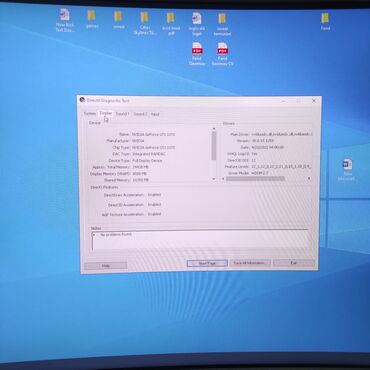
Task: Click the Full Display Device value
Action: point(147,161)
